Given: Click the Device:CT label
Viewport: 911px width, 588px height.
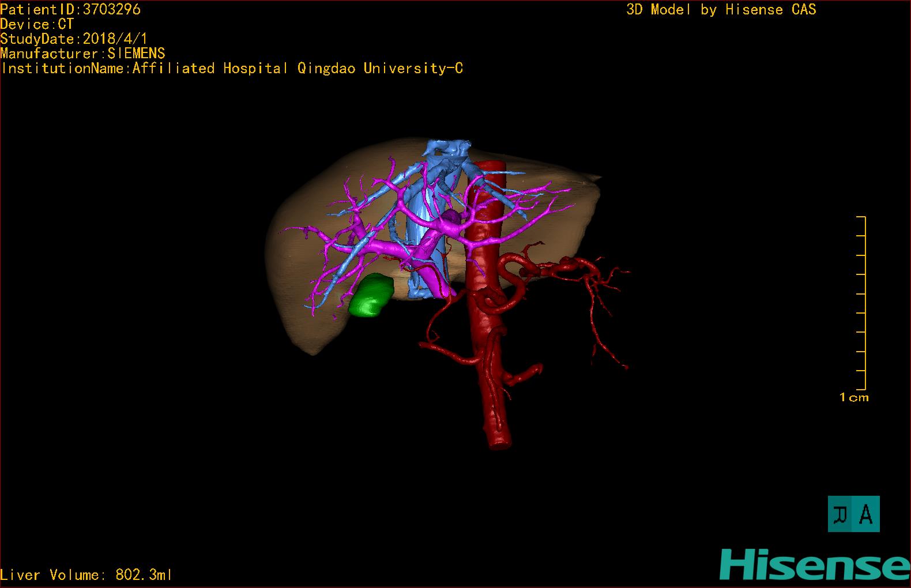Looking at the screenshot, I should click(37, 24).
